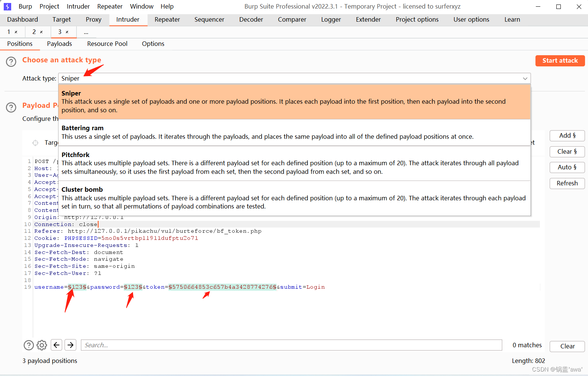
Task: Click the Sec-Fetch-Site: same-origin line
Action: (x=85, y=266)
